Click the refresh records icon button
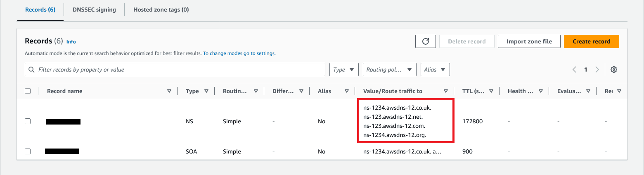This screenshot has width=644, height=175. [426, 41]
